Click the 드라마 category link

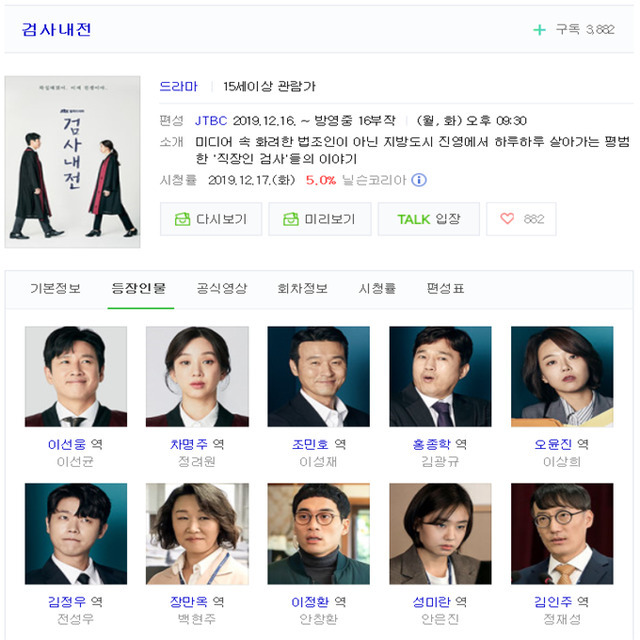tap(178, 87)
